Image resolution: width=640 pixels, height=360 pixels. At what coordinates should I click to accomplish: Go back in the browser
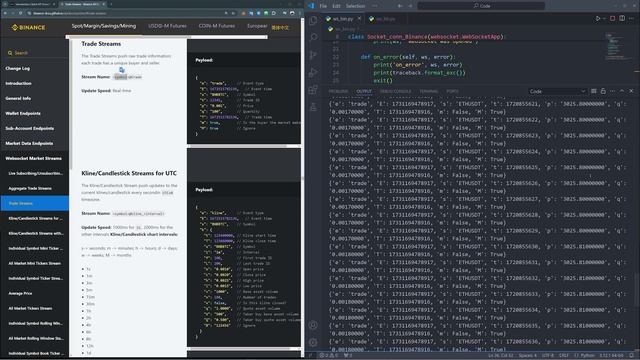(x=5, y=13)
